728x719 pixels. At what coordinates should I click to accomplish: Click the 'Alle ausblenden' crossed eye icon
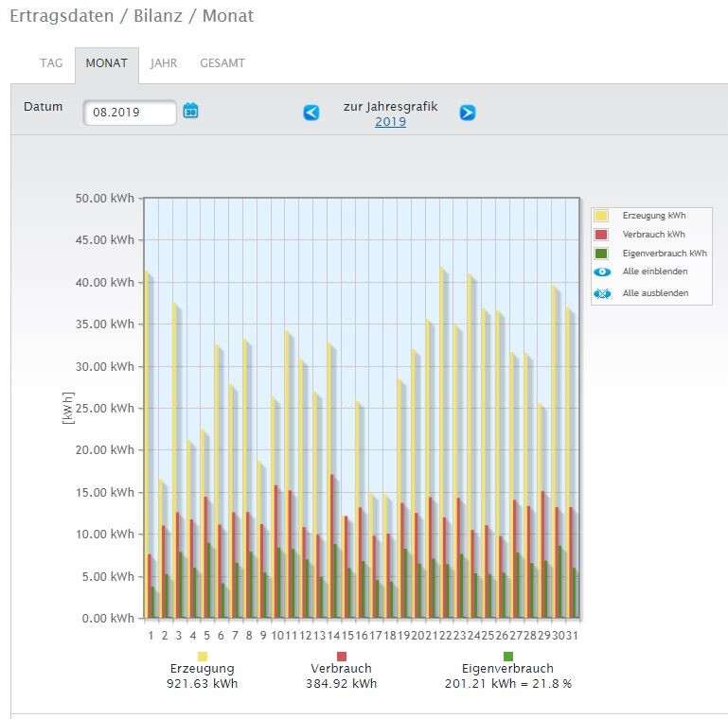click(602, 293)
